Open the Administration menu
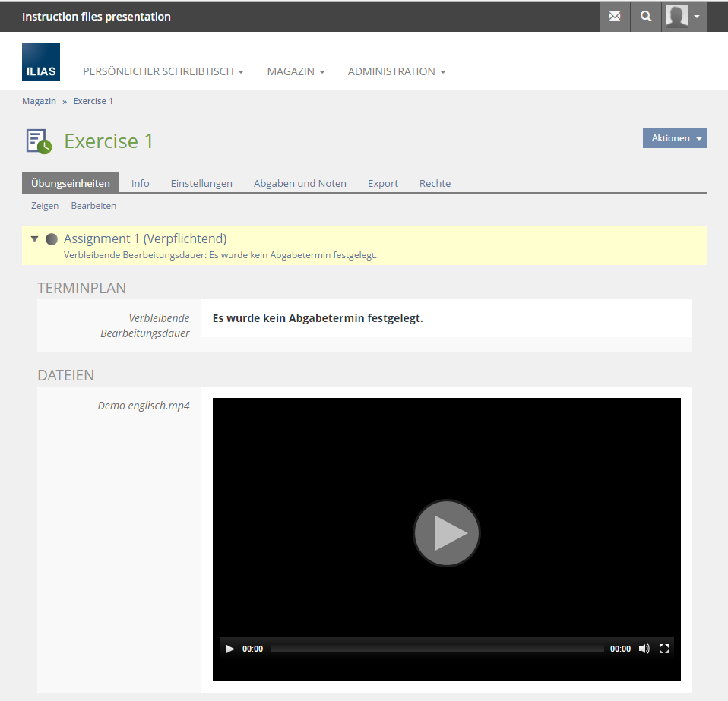The height and width of the screenshot is (701, 728). tap(396, 71)
